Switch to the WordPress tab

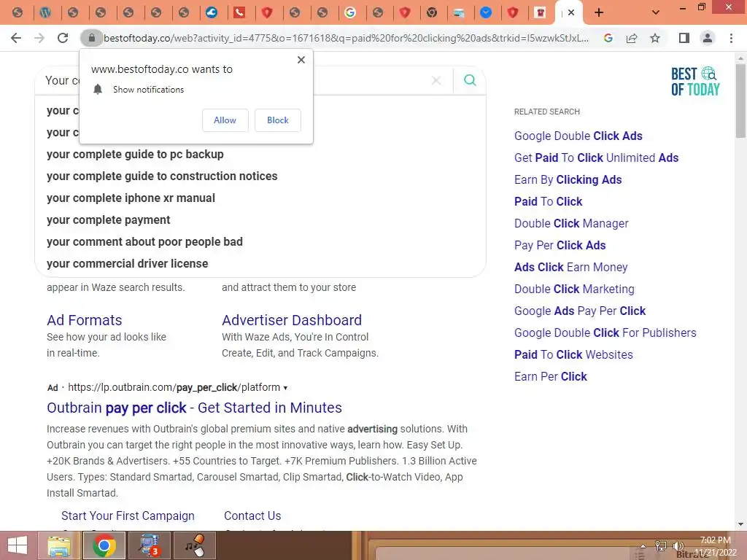pos(45,13)
